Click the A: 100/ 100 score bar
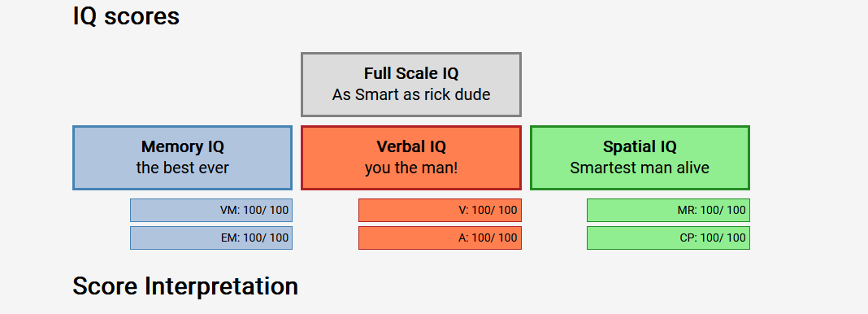The image size is (868, 314). [440, 238]
